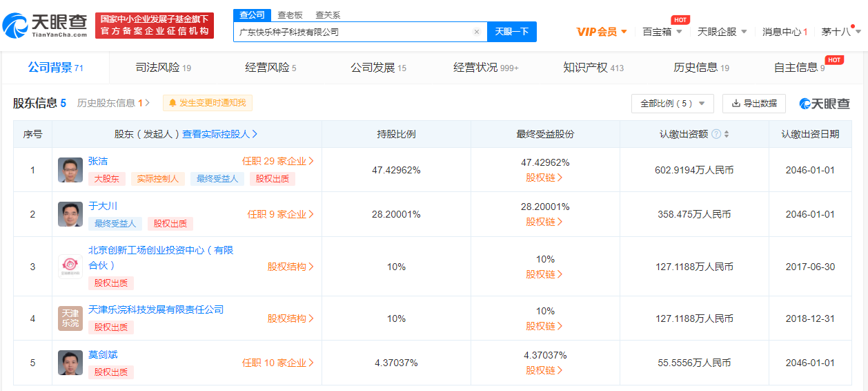
Task: Switch to the 自主信息 tab
Action: point(799,68)
